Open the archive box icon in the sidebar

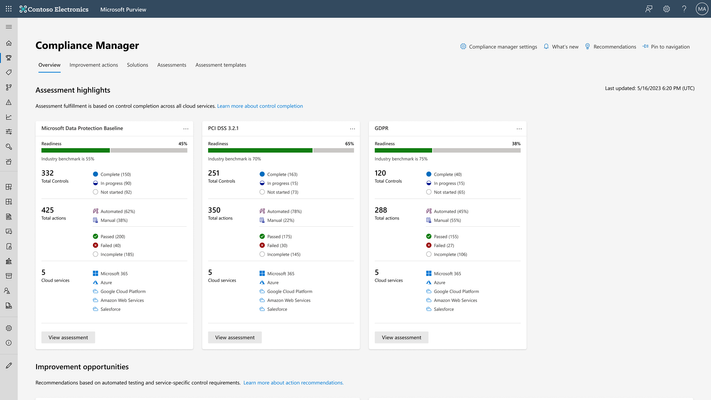point(9,276)
